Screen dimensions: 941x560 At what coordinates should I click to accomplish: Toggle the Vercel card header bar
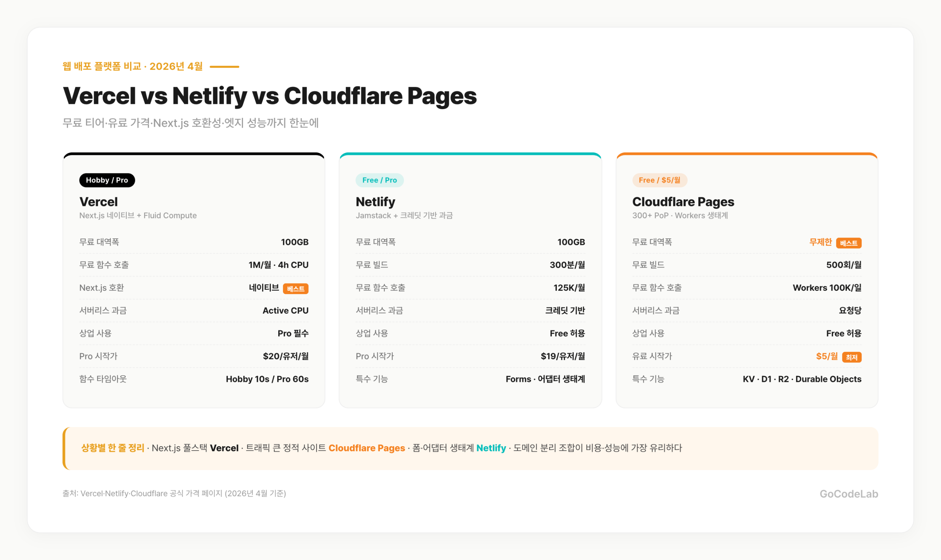(x=193, y=154)
